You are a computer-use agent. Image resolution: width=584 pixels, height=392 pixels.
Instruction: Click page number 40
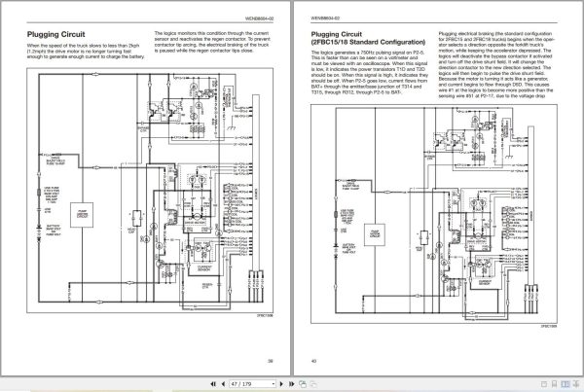[x=313, y=360]
